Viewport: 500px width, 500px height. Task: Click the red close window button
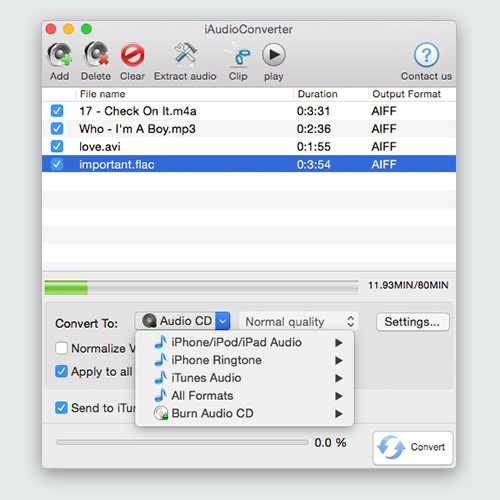click(51, 29)
